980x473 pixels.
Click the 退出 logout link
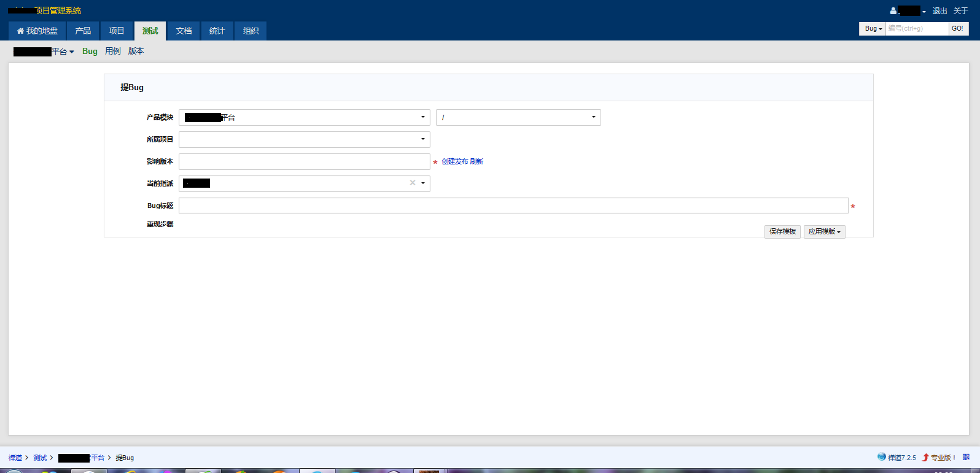(939, 11)
